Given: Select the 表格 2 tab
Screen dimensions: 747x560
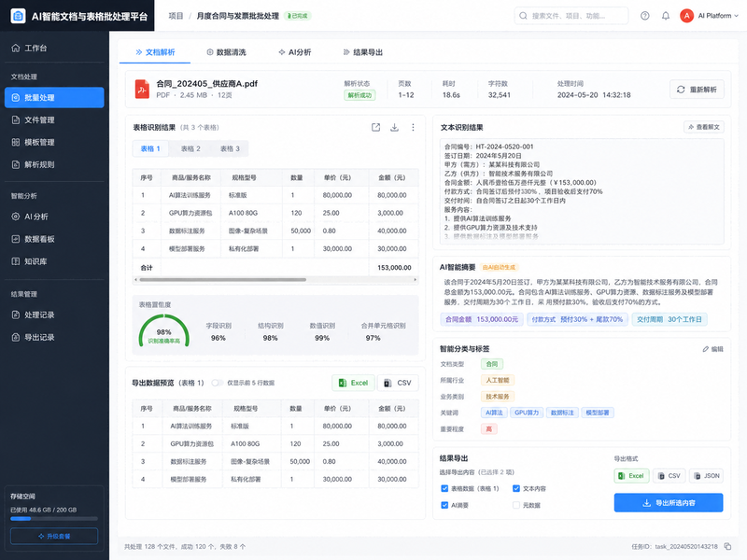Looking at the screenshot, I should 190,148.
